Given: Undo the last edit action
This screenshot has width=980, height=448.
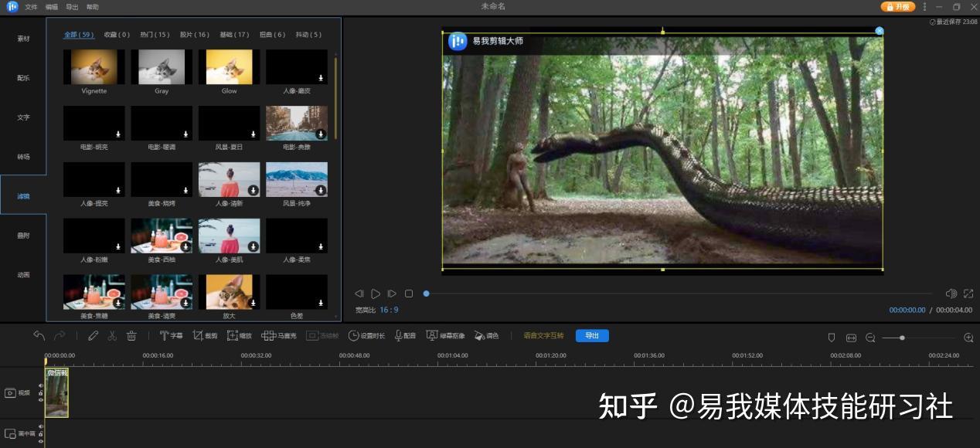Looking at the screenshot, I should click(39, 336).
